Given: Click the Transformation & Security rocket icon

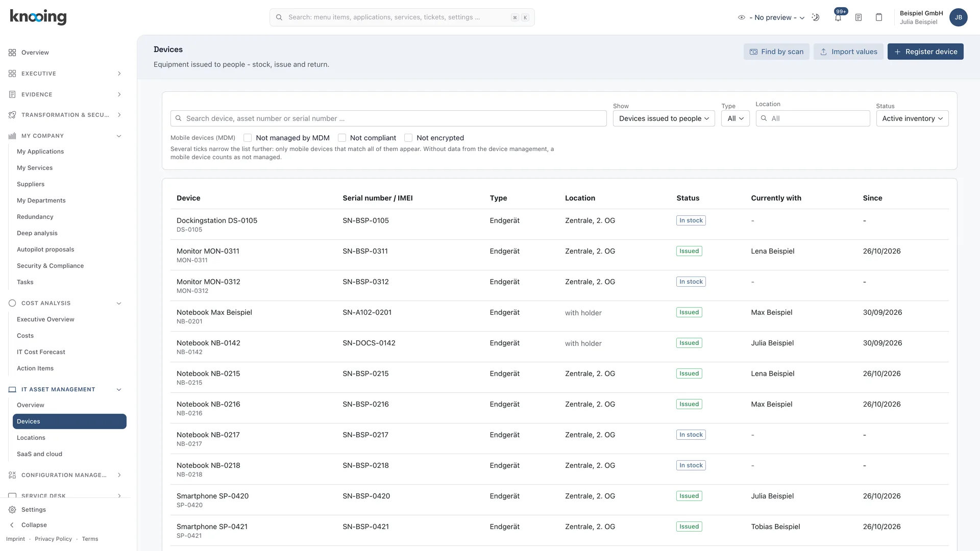Looking at the screenshot, I should pyautogui.click(x=12, y=115).
